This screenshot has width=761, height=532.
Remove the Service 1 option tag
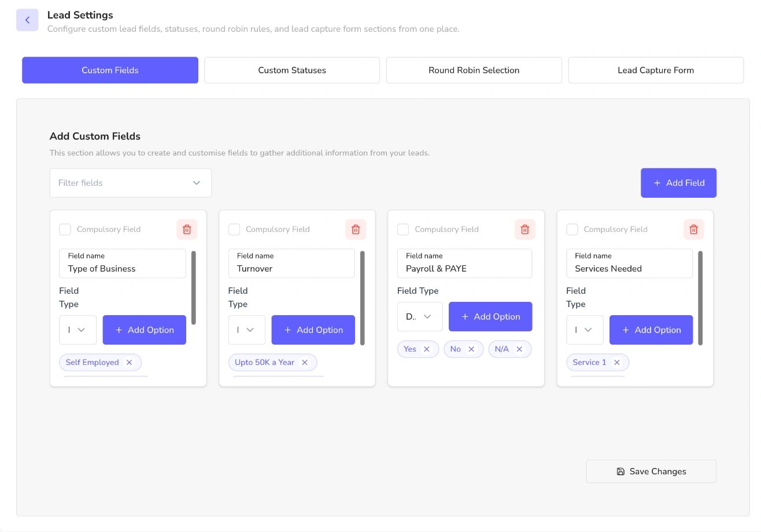[617, 363]
